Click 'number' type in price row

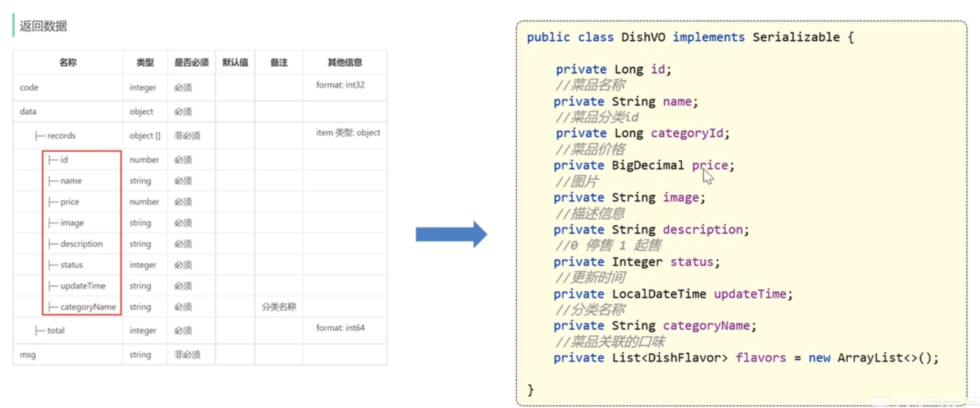coord(144,202)
